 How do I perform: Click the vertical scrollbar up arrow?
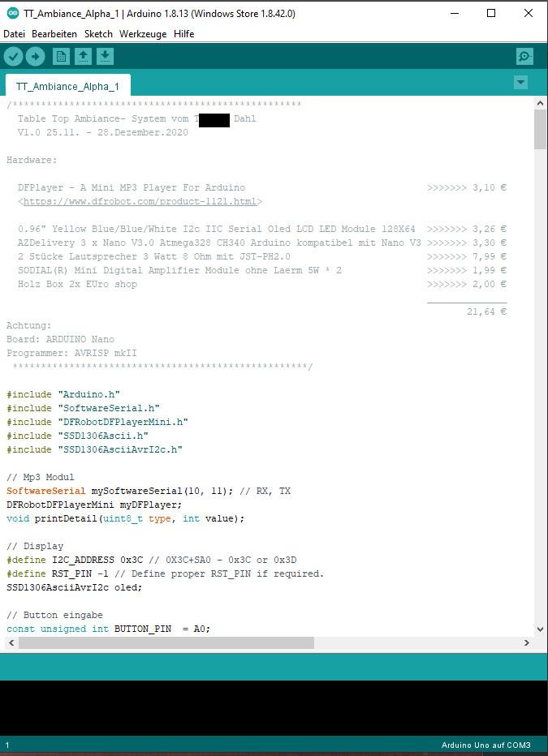tap(540, 103)
